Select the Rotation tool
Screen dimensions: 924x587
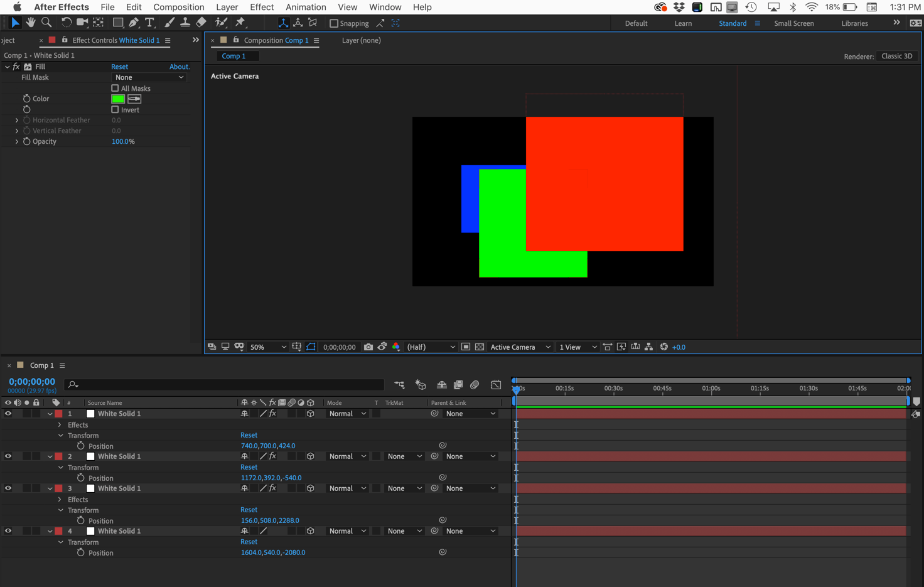tap(66, 23)
